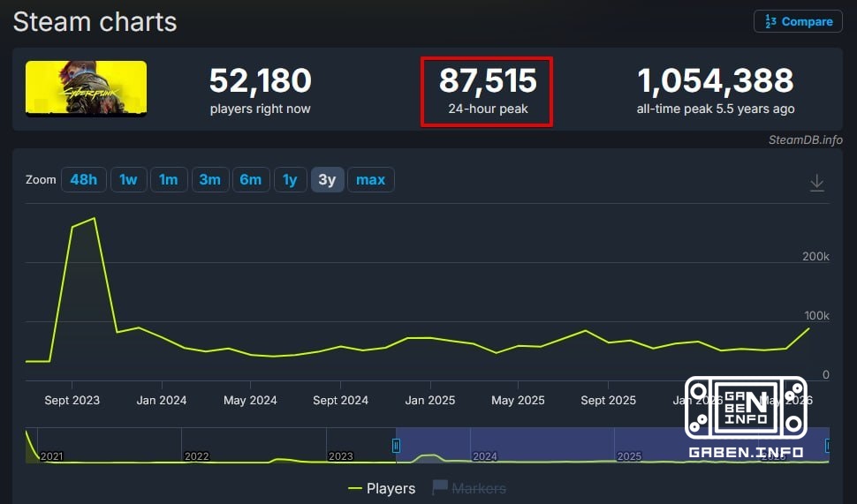Click the May 2024 axis label
857x504 pixels.
click(x=250, y=400)
